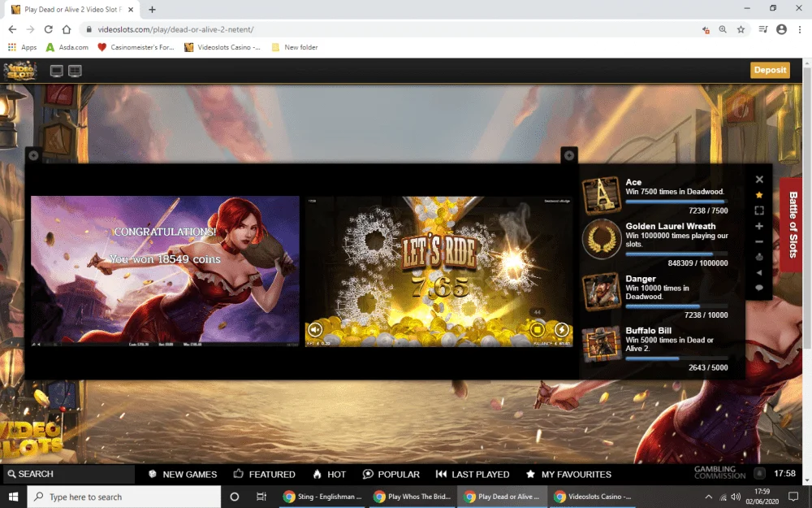Viewport: 812px width, 508px height.
Task: Click move handle on left game window
Action: [33, 155]
